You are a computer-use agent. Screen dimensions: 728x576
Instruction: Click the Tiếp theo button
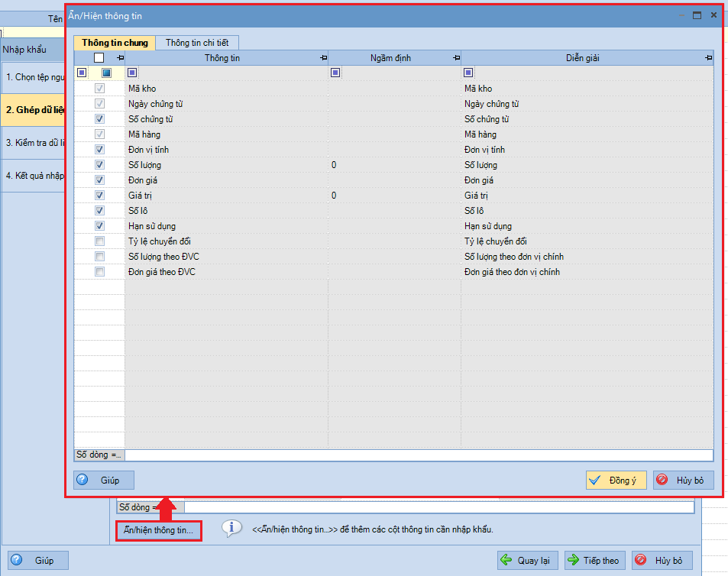tap(595, 560)
